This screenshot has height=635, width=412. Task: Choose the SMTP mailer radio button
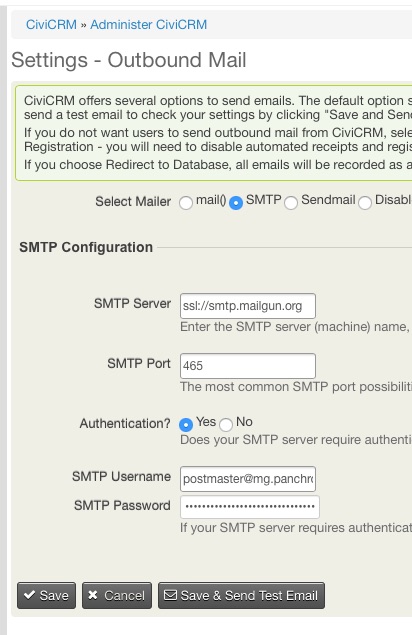(x=236, y=202)
